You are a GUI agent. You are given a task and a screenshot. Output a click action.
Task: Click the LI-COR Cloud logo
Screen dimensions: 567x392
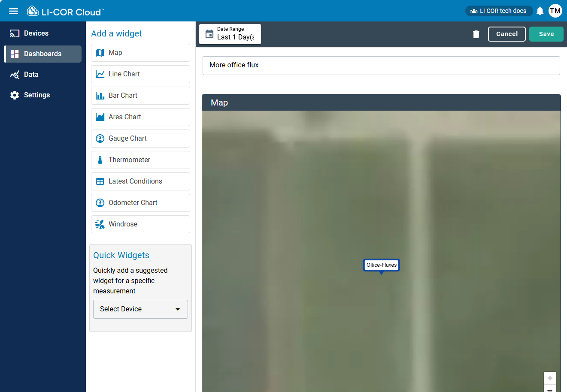(x=66, y=11)
